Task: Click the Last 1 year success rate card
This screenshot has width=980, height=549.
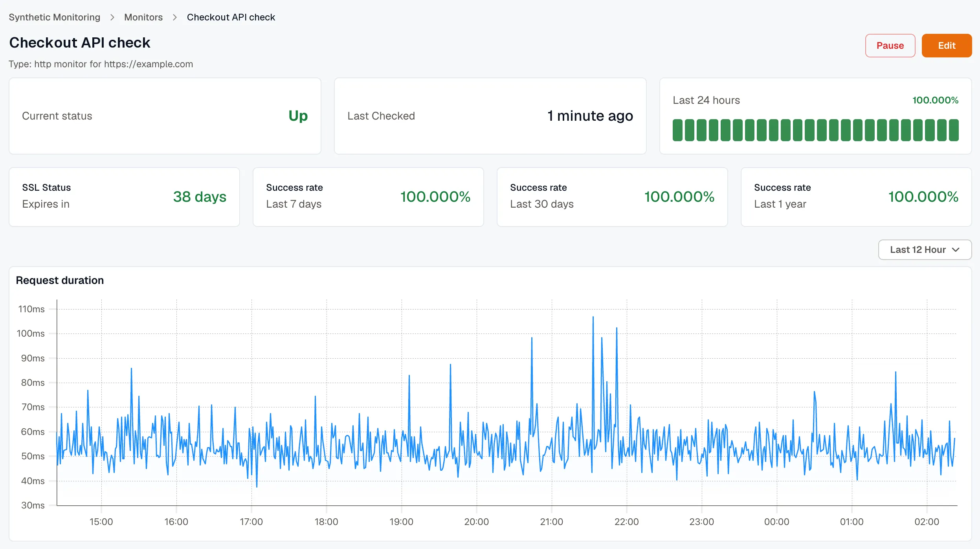Action: pos(856,197)
